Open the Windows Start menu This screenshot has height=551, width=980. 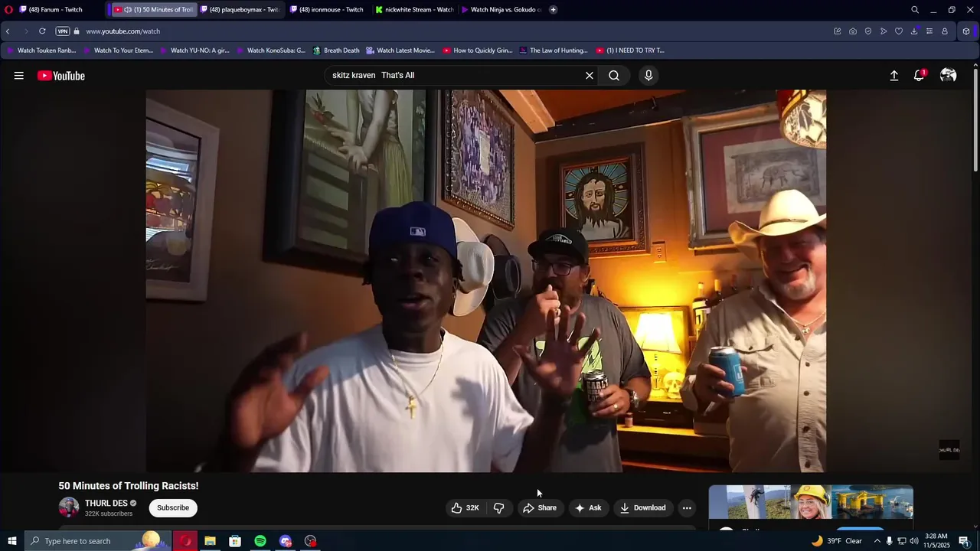(11, 541)
